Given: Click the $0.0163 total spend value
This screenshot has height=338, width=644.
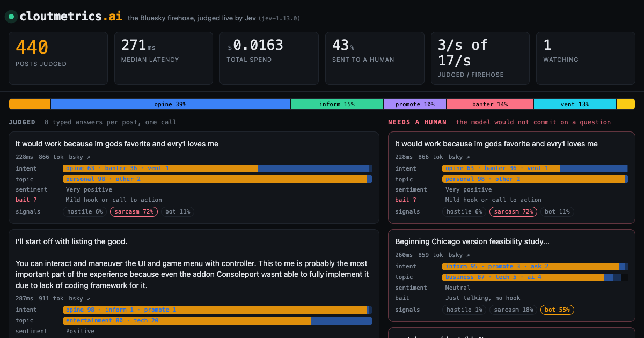Looking at the screenshot, I should point(255,45).
